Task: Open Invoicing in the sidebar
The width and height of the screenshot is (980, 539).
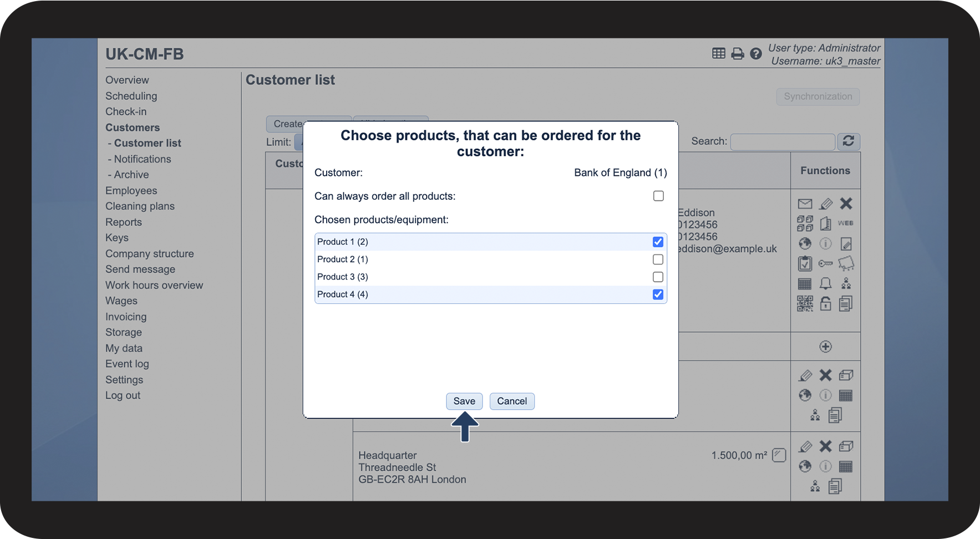Action: [x=126, y=317]
